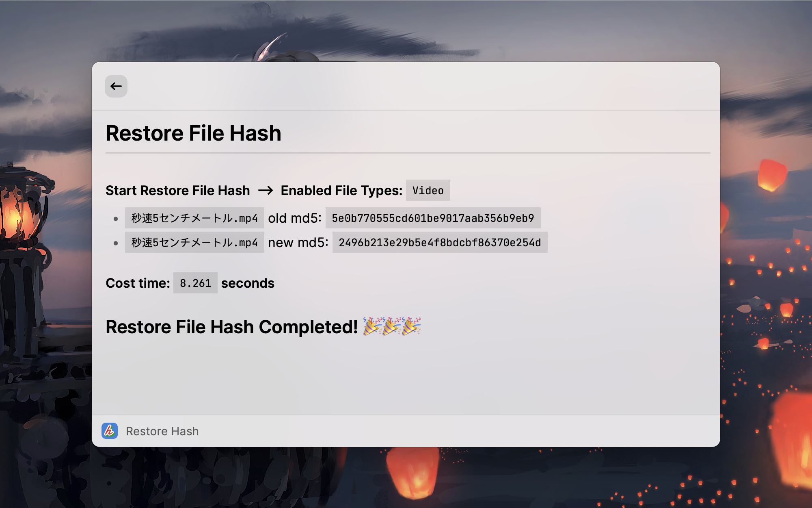Click second 秒速5センチメートル.mp4 filename tag
The height and width of the screenshot is (508, 812).
[x=194, y=243]
